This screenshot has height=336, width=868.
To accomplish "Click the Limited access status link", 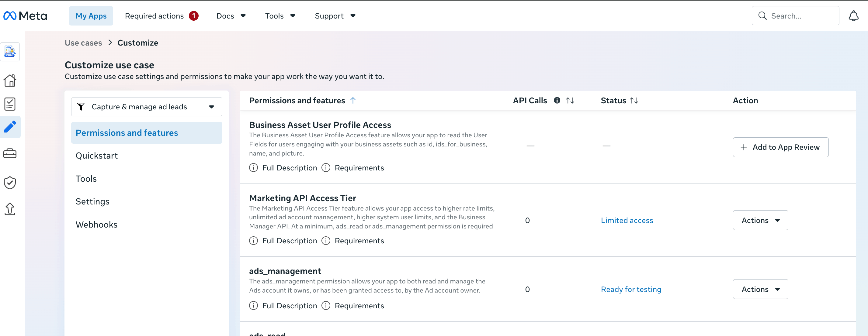I will [x=627, y=220].
